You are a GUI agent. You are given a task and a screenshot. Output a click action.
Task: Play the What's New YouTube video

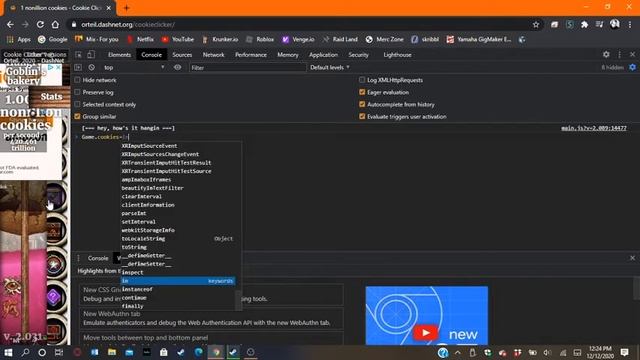425,333
